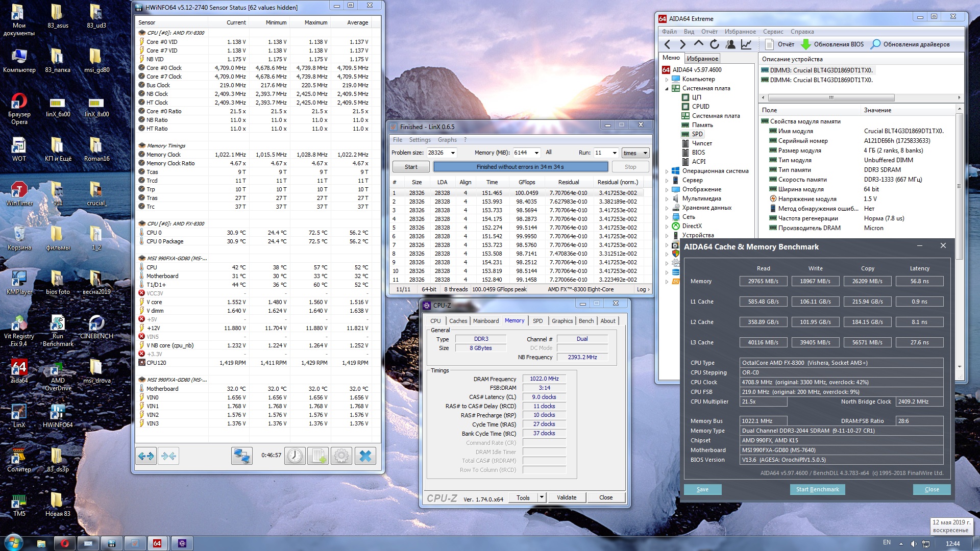Open HWiNFO sensor settings gear
This screenshot has height=551, width=980.
coord(341,456)
